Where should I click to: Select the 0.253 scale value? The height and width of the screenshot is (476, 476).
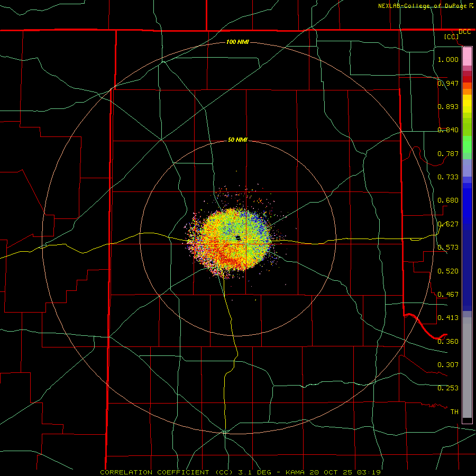pyautogui.click(x=448, y=388)
